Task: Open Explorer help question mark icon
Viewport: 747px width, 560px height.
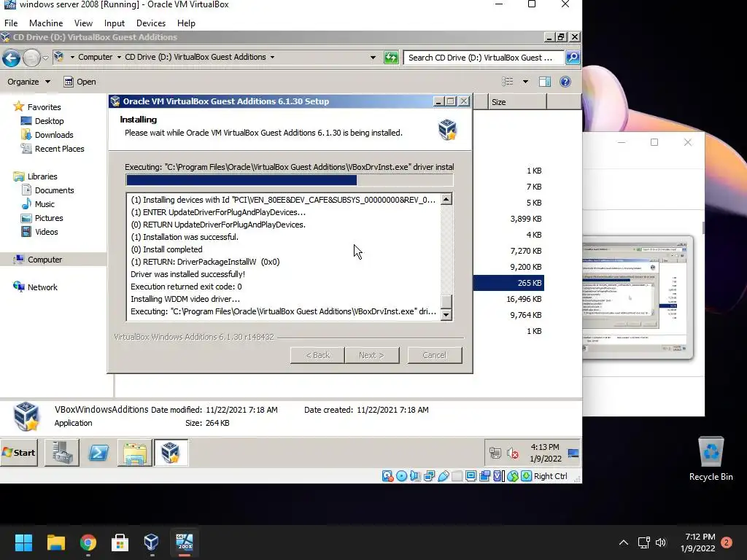Action: (x=565, y=82)
